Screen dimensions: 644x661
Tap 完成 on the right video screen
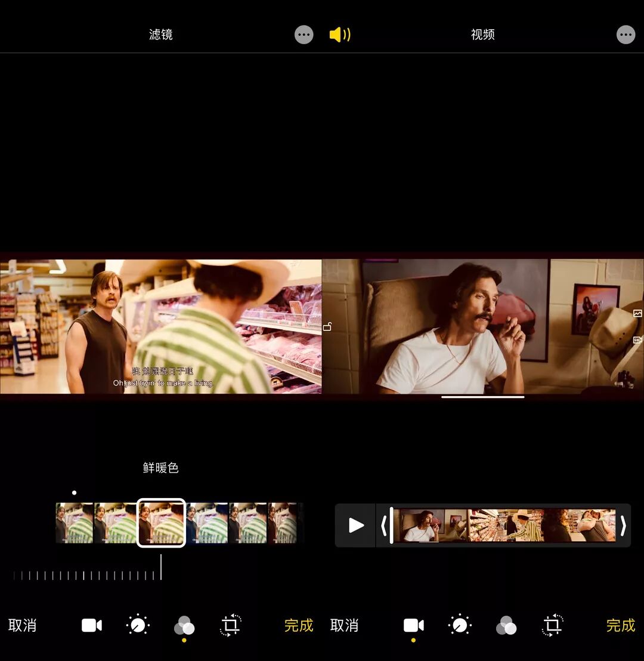click(621, 626)
